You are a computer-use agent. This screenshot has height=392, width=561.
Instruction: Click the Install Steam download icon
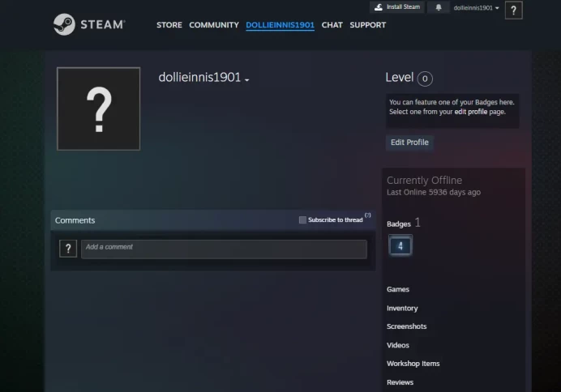click(379, 7)
